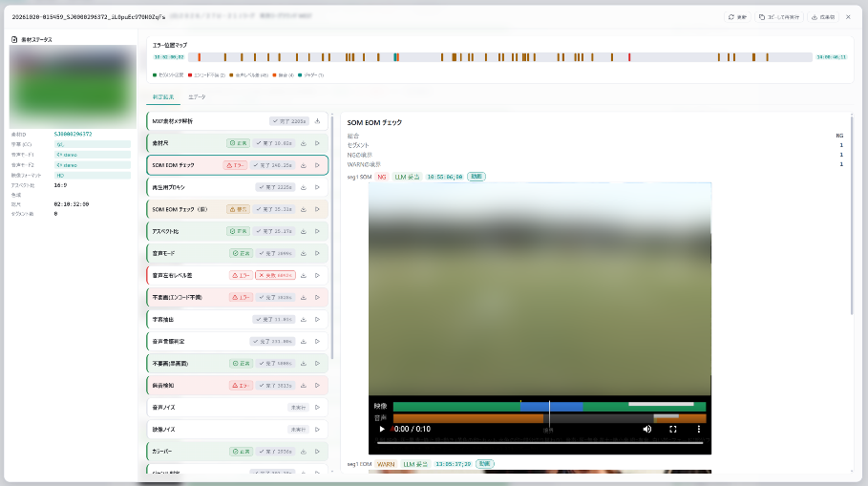
Task: Download the 再生用プロキシ result
Action: tap(304, 188)
